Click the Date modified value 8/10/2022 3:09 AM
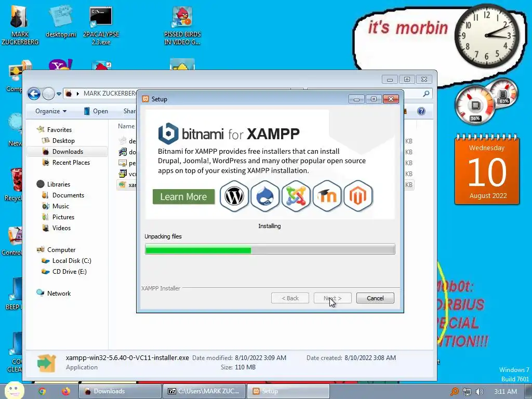Image resolution: width=532 pixels, height=399 pixels. (261, 357)
